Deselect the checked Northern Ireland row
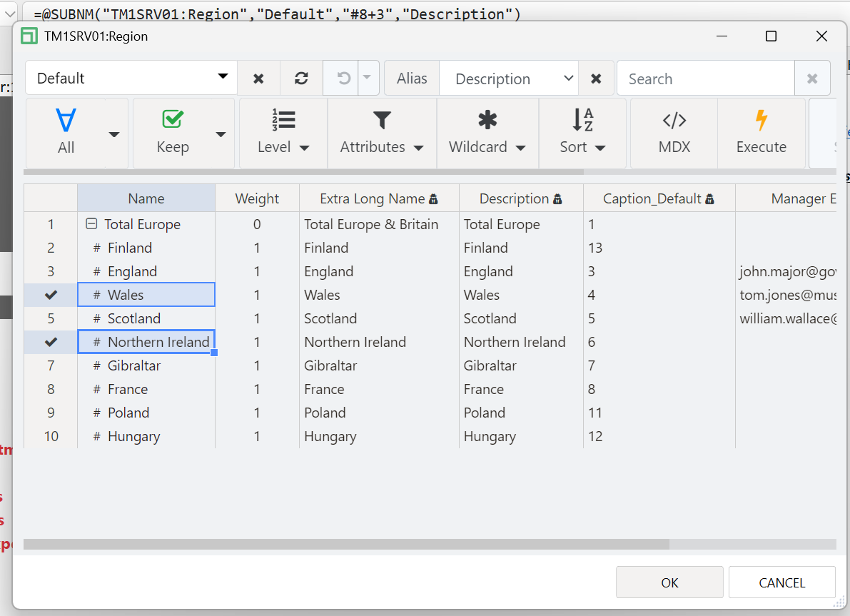This screenshot has height=616, width=850. [51, 342]
